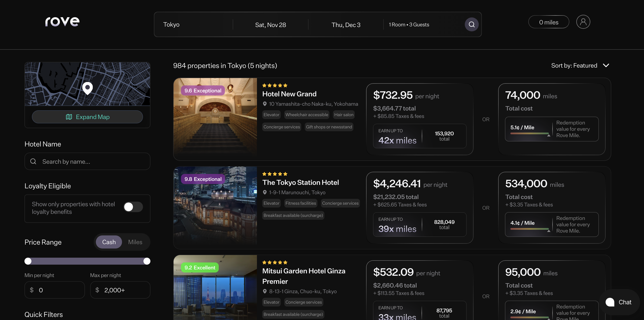The height and width of the screenshot is (320, 644).
Task: Click the minimum price slider handle
Action: point(28,261)
